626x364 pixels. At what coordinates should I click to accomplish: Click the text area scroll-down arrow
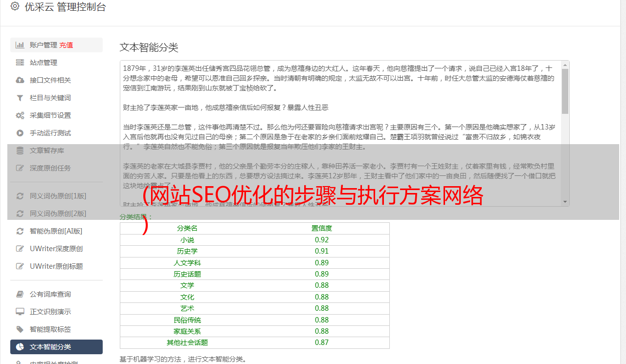click(x=565, y=202)
